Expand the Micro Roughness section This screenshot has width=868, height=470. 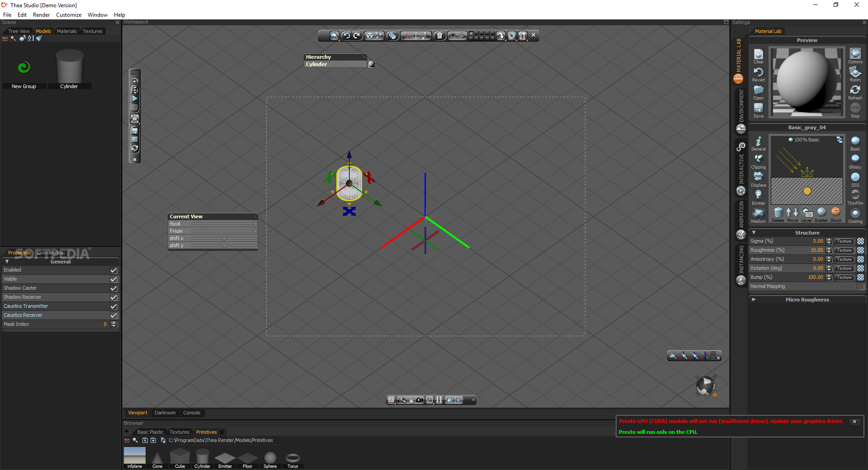point(754,300)
